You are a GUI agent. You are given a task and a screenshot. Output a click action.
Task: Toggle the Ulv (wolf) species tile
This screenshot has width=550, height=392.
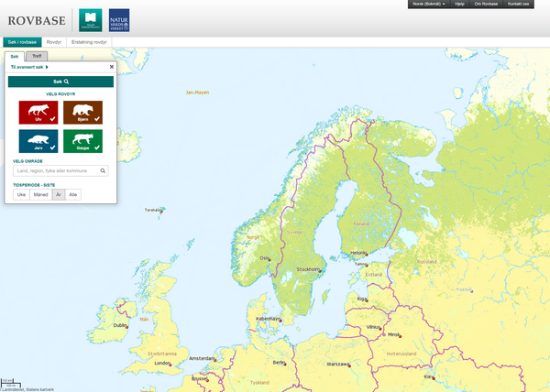[x=38, y=113]
